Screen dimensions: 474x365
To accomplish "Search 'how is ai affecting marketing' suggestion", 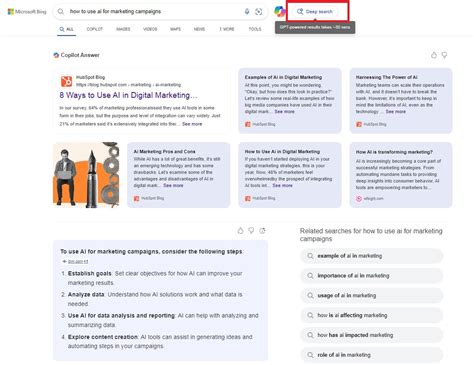I will [372, 315].
